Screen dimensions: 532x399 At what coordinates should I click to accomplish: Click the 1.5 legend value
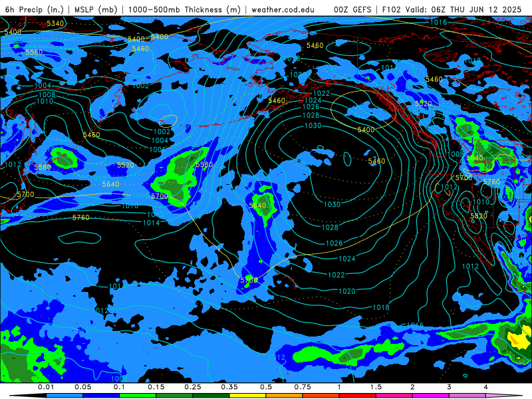(x=376, y=387)
